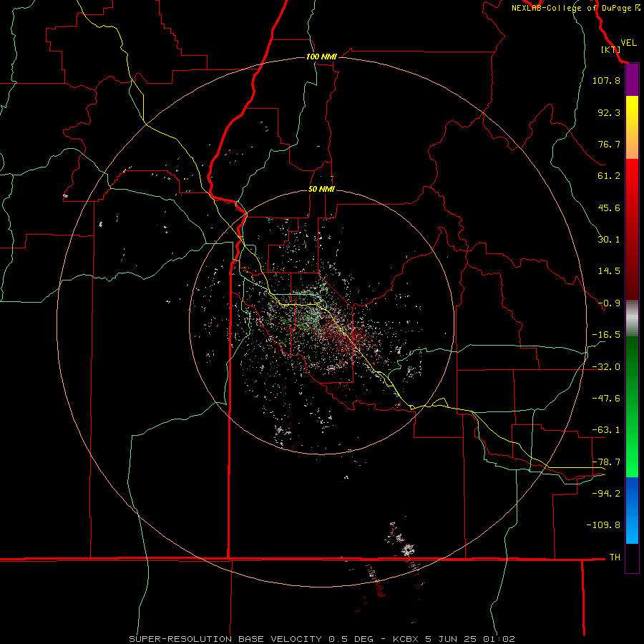Click the TH label beside the color bar
The width and height of the screenshot is (644, 644).
[x=615, y=557]
